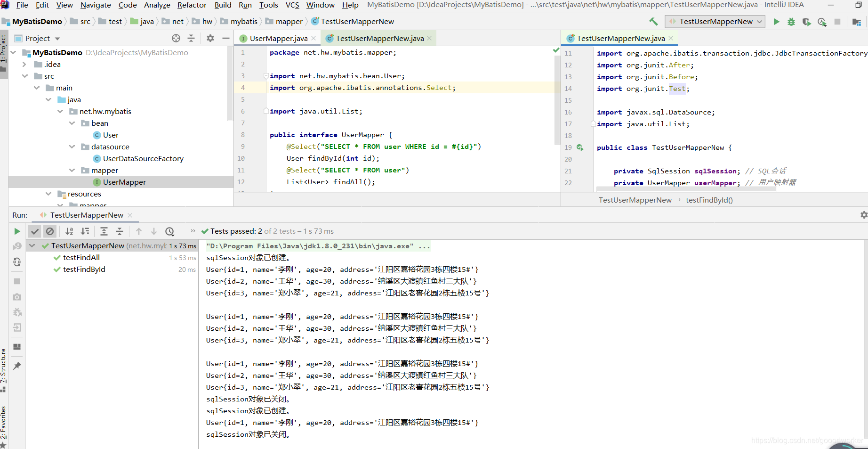Rerun failed tests icon in Run sidebar
Image resolution: width=868 pixels, height=449 pixels.
[17, 246]
